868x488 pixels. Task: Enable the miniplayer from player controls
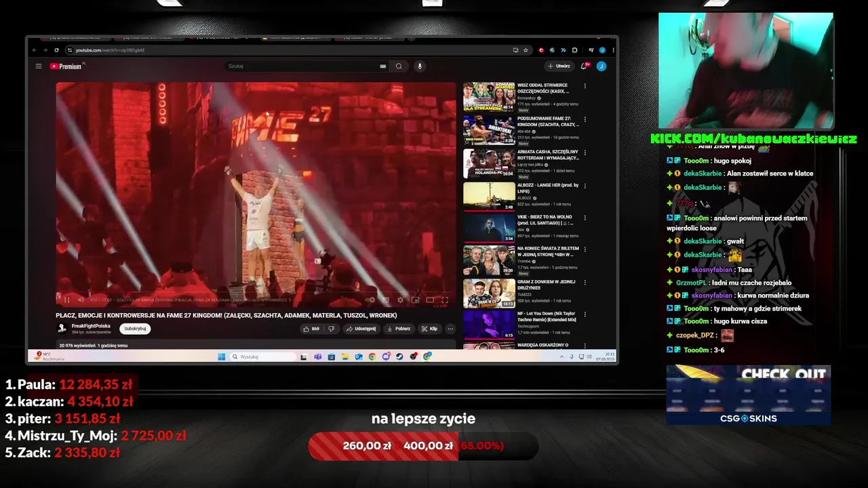tap(415, 300)
